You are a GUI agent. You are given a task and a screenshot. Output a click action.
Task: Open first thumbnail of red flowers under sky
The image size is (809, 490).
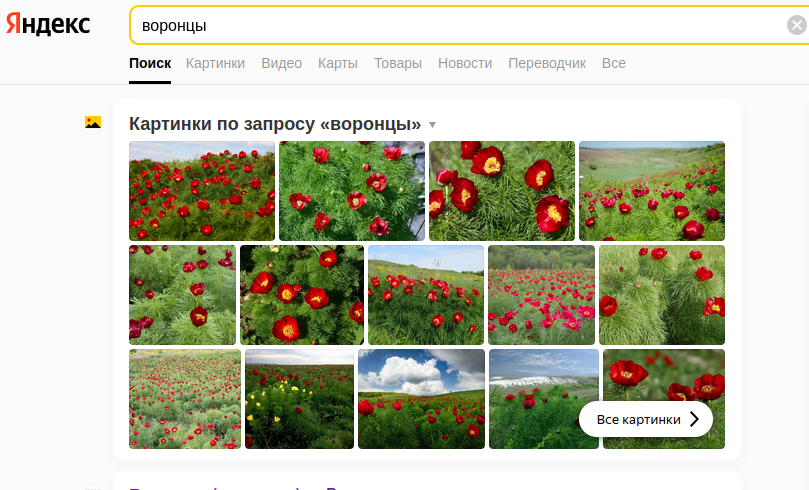(202, 191)
